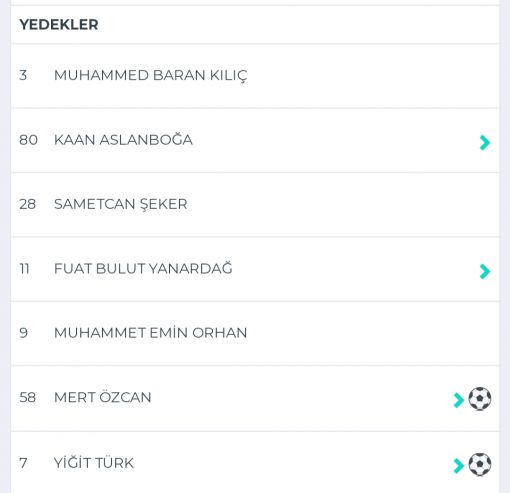The image size is (510, 493).
Task: Open Mert Özcan's player page
Action: click(103, 397)
